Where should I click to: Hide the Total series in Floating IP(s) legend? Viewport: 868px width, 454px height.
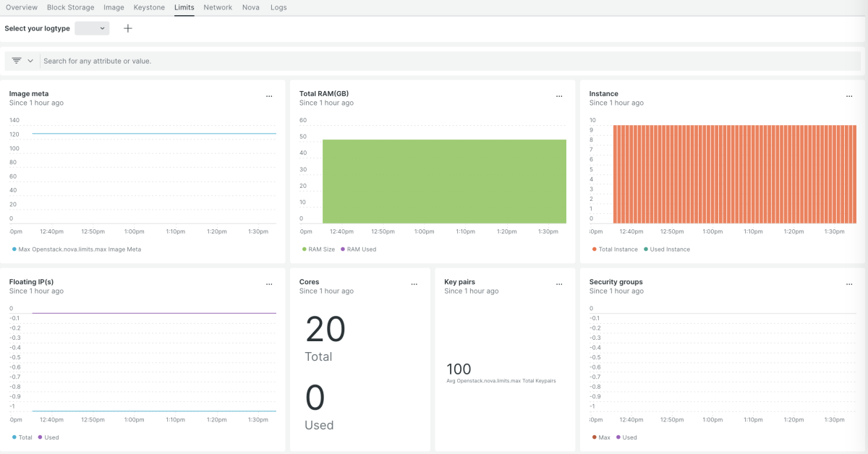[x=22, y=437]
